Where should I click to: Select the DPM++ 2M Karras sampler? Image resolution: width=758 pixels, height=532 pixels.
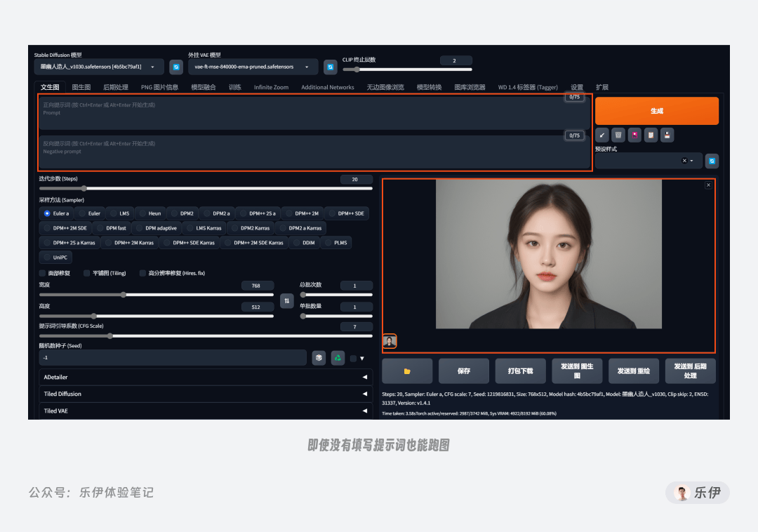(130, 243)
